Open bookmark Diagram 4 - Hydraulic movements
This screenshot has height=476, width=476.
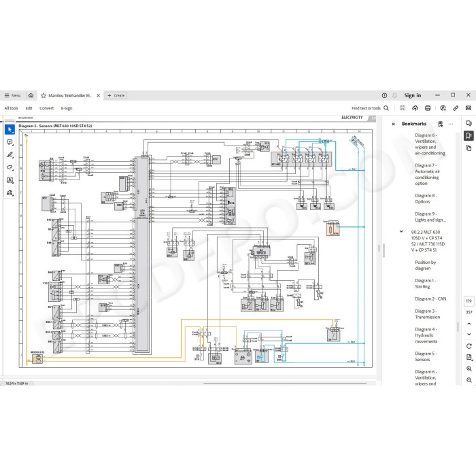tap(426, 335)
